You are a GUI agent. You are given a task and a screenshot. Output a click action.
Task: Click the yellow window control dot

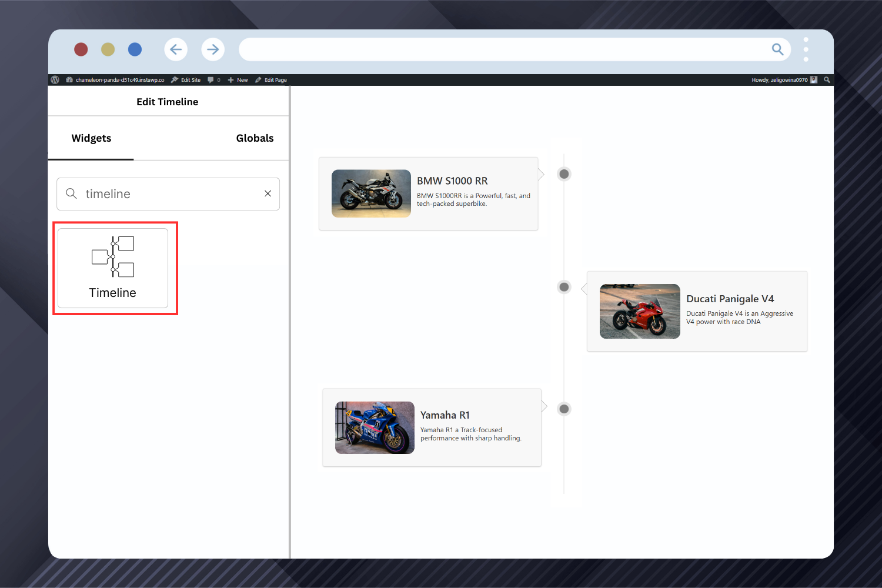[x=108, y=49]
